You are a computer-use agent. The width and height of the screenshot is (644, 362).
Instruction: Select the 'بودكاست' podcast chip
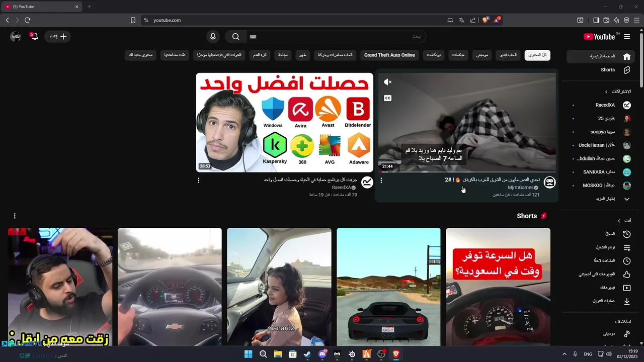click(434, 55)
